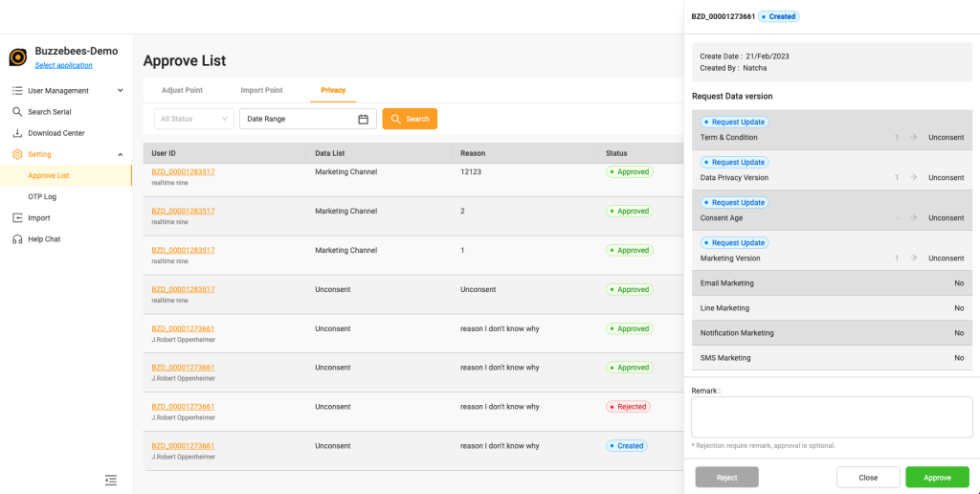
Task: Click the Search Serial magnifier icon
Action: coord(17,112)
